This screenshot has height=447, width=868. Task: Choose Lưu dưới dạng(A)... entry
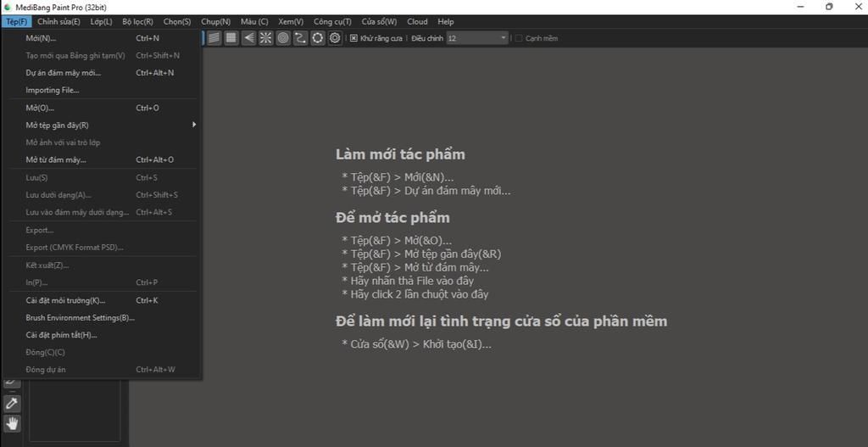tap(103, 195)
